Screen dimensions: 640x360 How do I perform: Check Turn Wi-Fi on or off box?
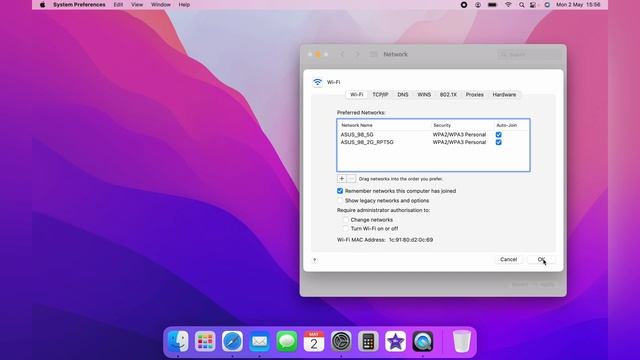345,229
